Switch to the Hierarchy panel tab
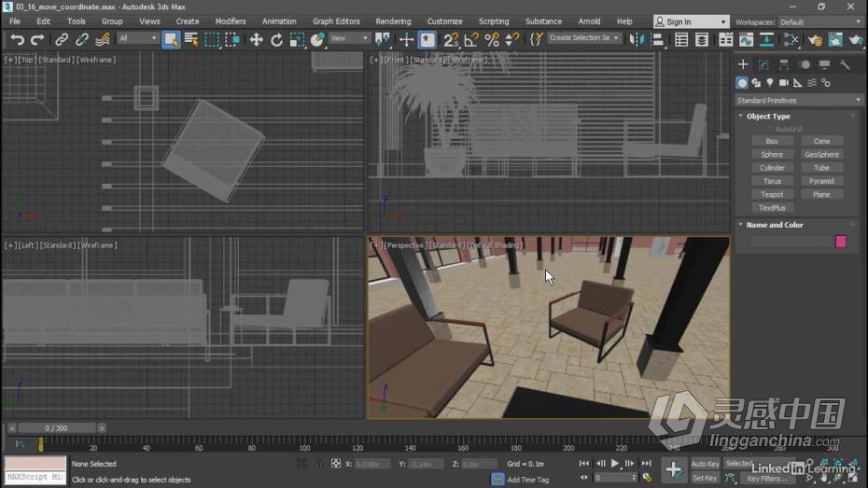868x488 pixels. (x=784, y=64)
